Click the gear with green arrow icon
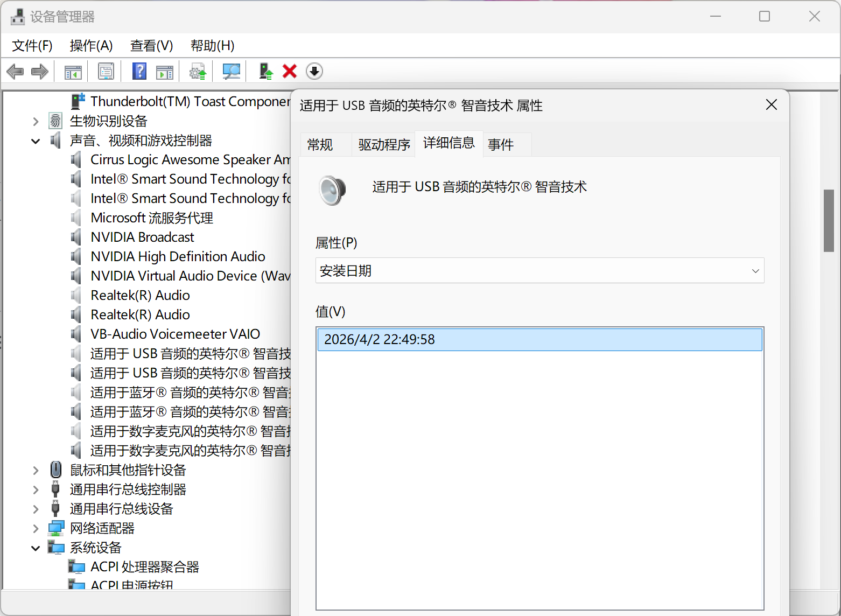The image size is (841, 616). 198,71
